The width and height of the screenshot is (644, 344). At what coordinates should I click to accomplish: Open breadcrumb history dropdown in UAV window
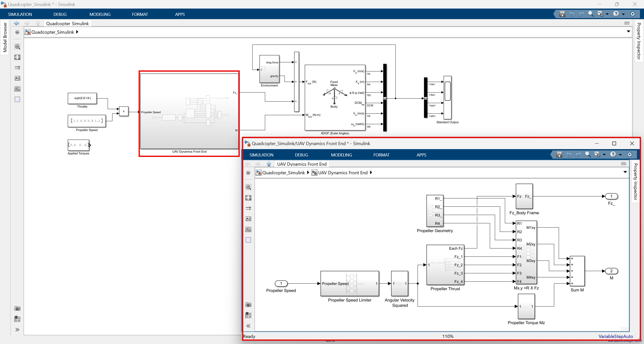[625, 172]
